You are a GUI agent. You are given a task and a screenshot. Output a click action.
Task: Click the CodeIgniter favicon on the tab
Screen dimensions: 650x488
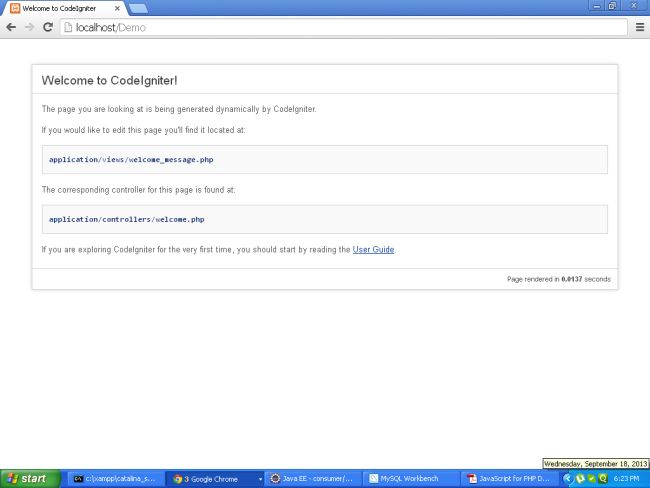point(15,8)
